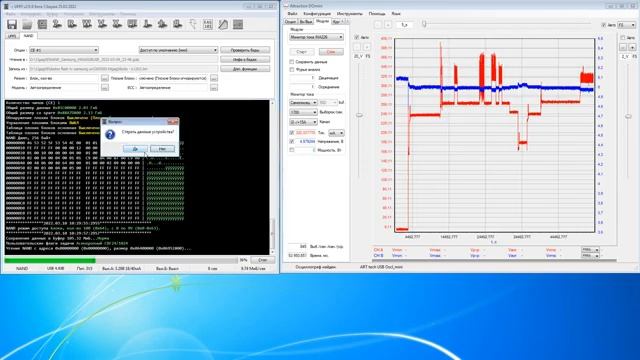The image size is (640, 360).
Task: Click the browse button next to Режим field
Action: tap(104, 78)
